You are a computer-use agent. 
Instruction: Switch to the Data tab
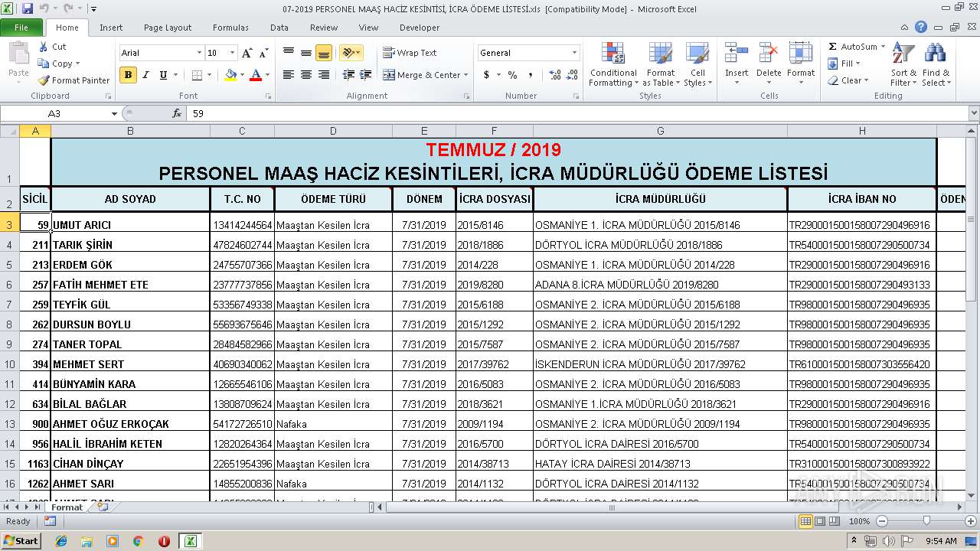point(279,28)
